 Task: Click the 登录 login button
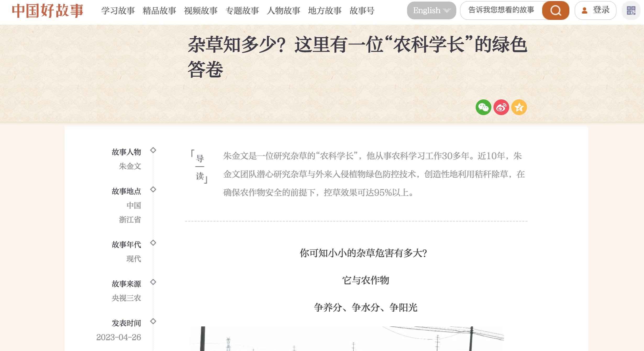(x=596, y=10)
